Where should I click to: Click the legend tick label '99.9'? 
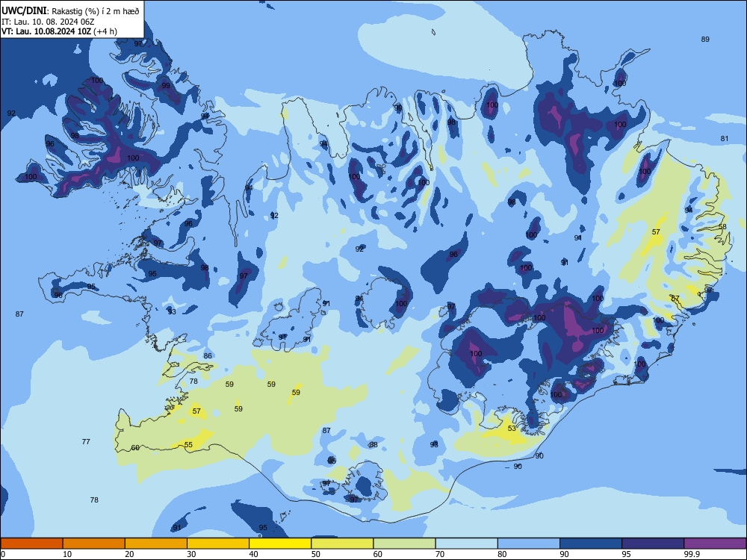pos(692,554)
